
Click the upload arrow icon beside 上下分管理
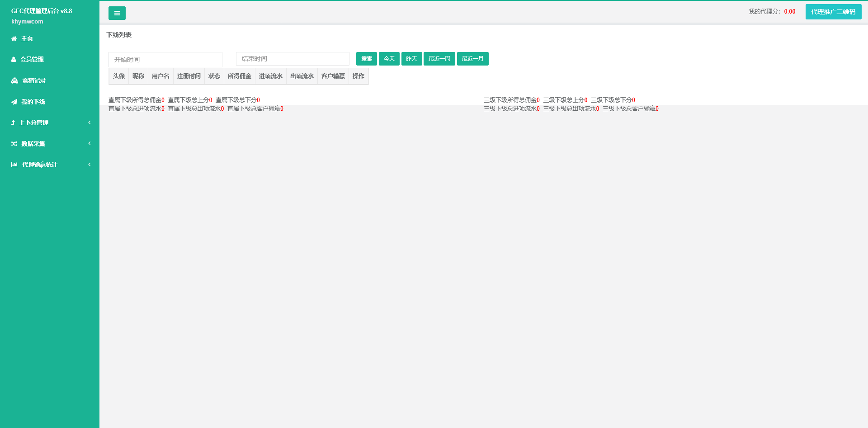coord(13,123)
